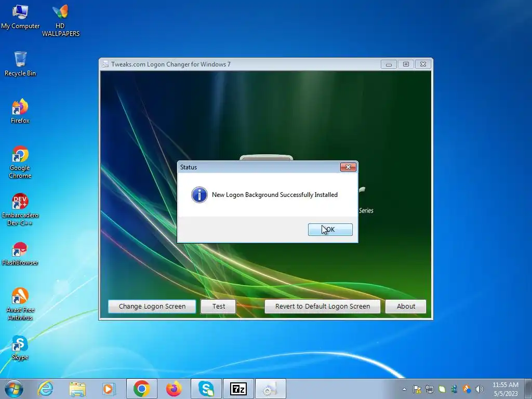Open Windows Media Player from taskbar
532x399 pixels.
click(x=109, y=389)
